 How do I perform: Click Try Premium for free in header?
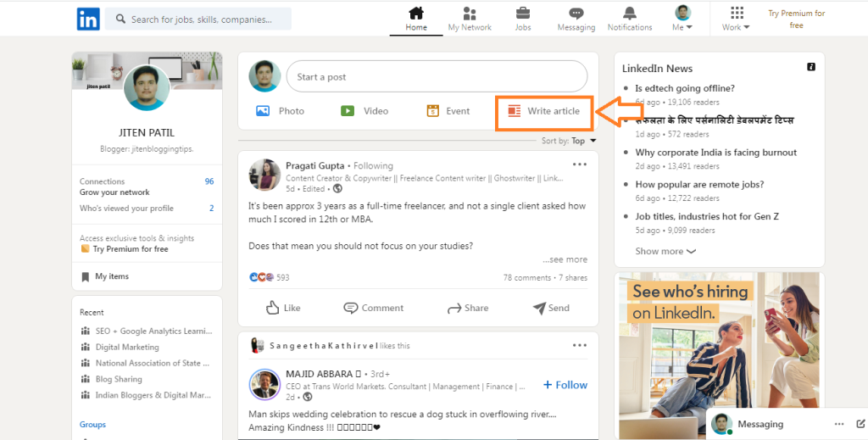tap(796, 19)
